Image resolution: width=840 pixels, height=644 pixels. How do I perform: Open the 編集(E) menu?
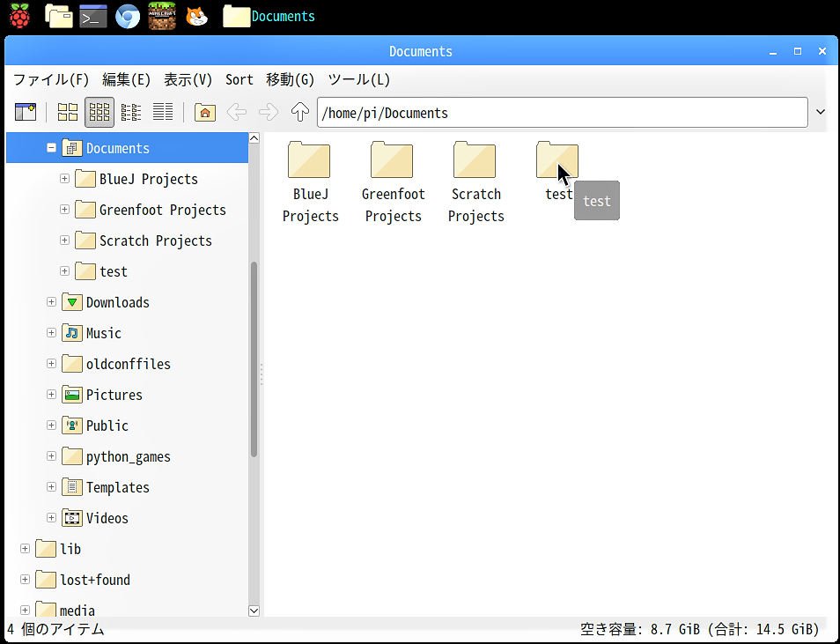coord(127,80)
